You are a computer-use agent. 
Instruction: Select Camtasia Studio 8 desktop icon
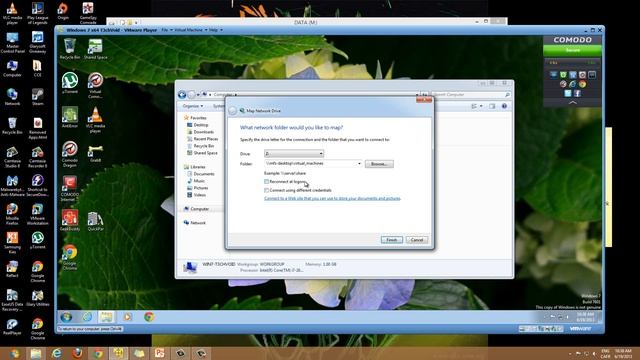point(12,157)
